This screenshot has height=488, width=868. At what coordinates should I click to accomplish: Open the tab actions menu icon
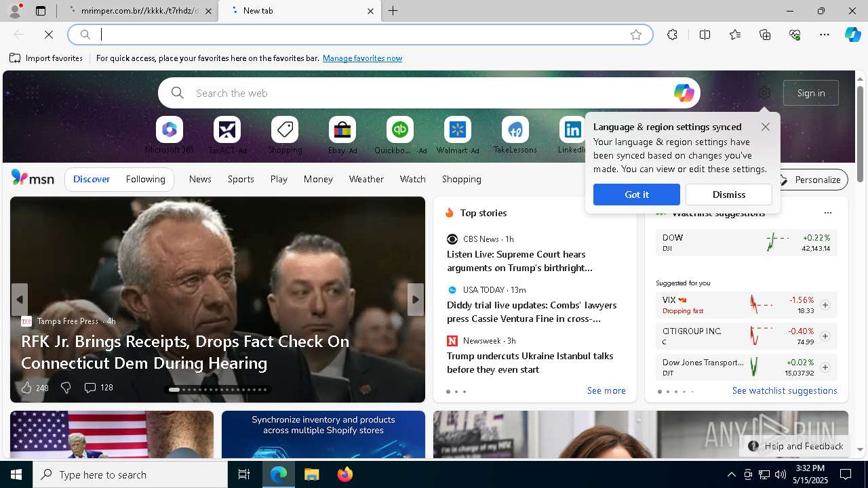coord(41,11)
